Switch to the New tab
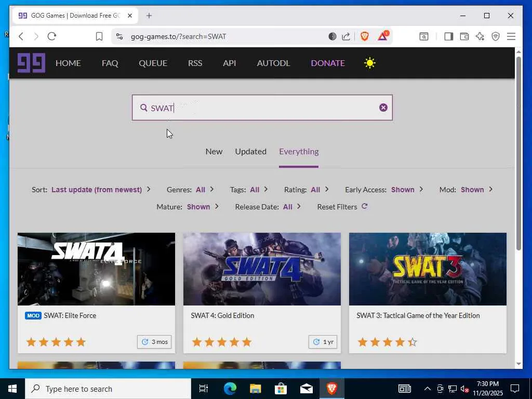Viewport: 532px width, 399px height. (x=214, y=152)
